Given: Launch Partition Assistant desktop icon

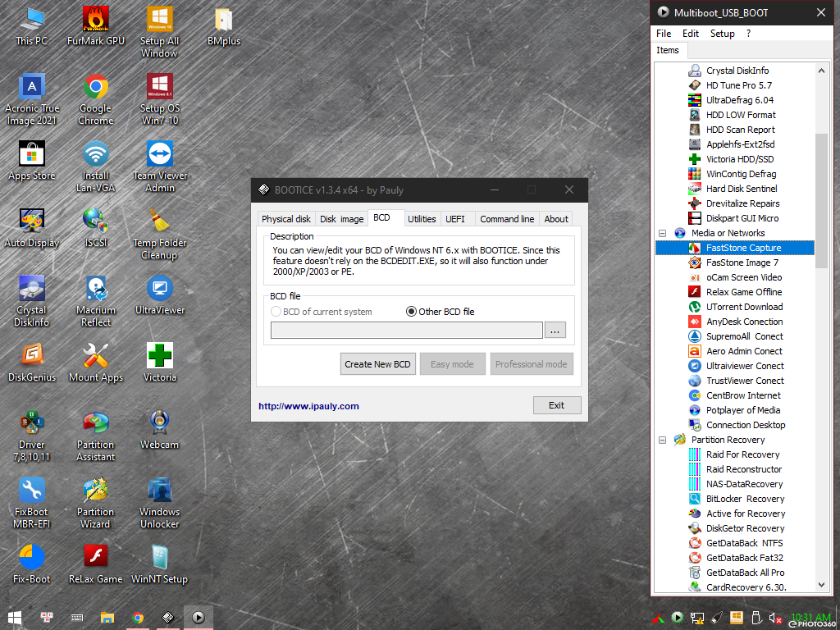Looking at the screenshot, I should coord(96,436).
